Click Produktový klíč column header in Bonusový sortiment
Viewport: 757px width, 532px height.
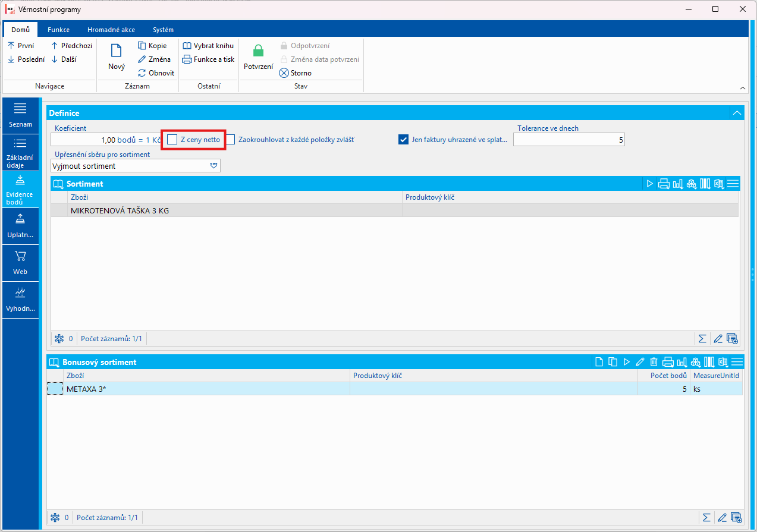tap(494, 376)
